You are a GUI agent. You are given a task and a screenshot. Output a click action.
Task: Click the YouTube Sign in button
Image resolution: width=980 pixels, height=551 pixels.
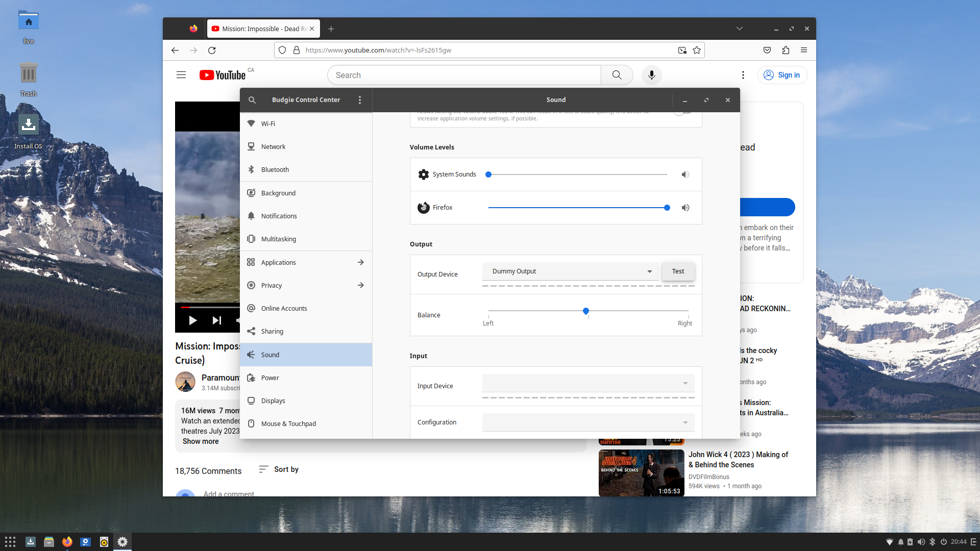782,75
